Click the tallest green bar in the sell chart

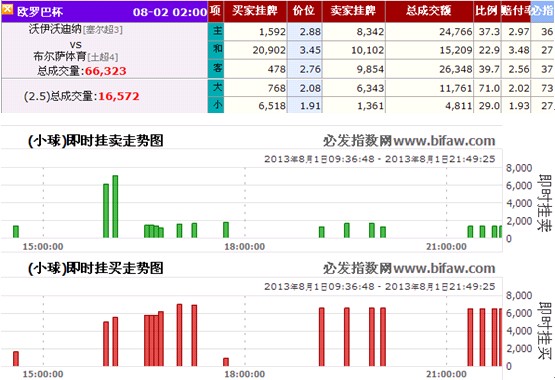click(115, 207)
